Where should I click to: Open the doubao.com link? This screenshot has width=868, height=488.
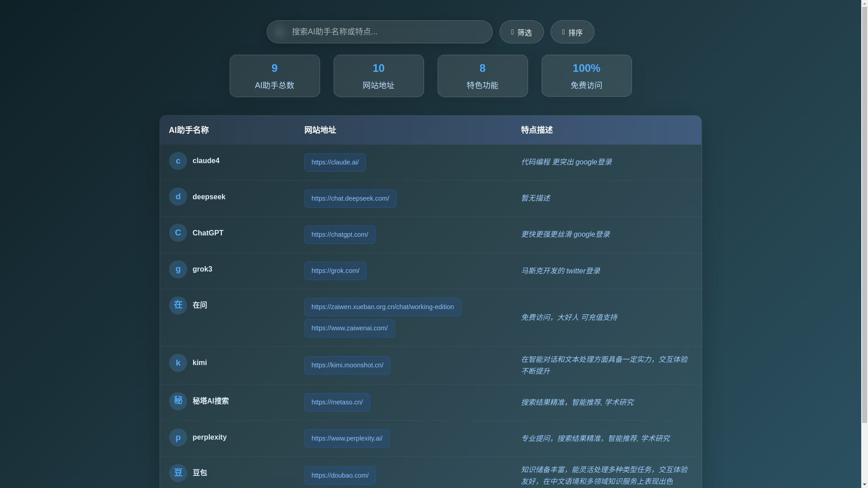[340, 475]
